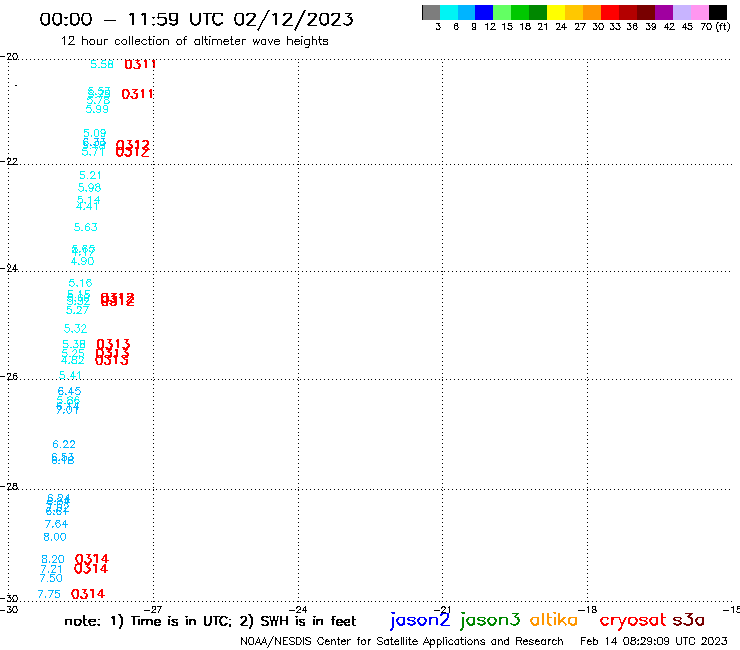
Task: Select wave height value 5.99
Action: [x=97, y=109]
